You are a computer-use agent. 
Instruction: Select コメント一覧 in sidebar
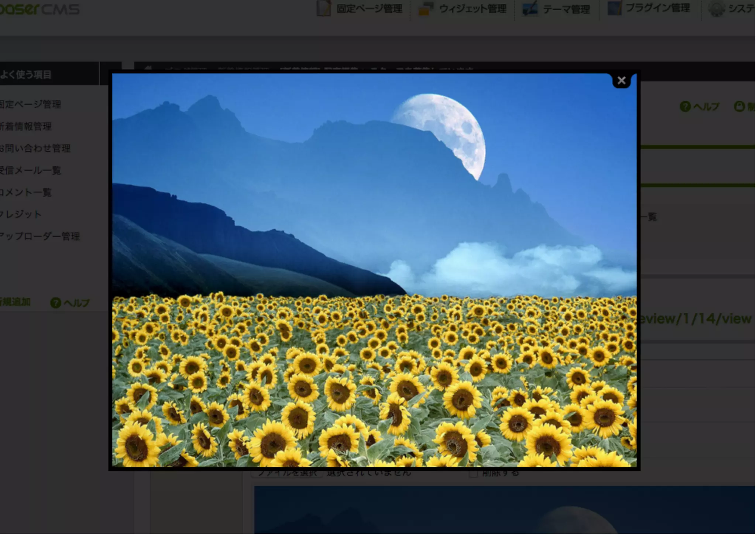click(x=26, y=192)
